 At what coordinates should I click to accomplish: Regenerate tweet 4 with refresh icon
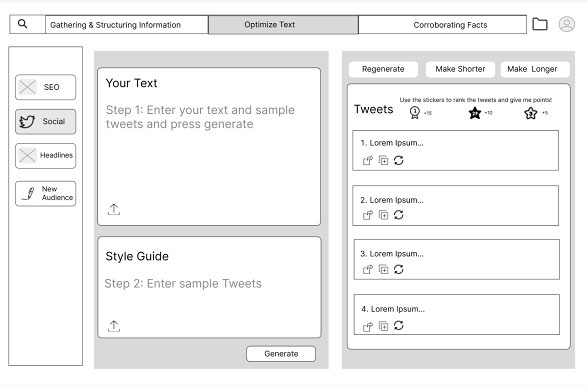[x=399, y=326]
